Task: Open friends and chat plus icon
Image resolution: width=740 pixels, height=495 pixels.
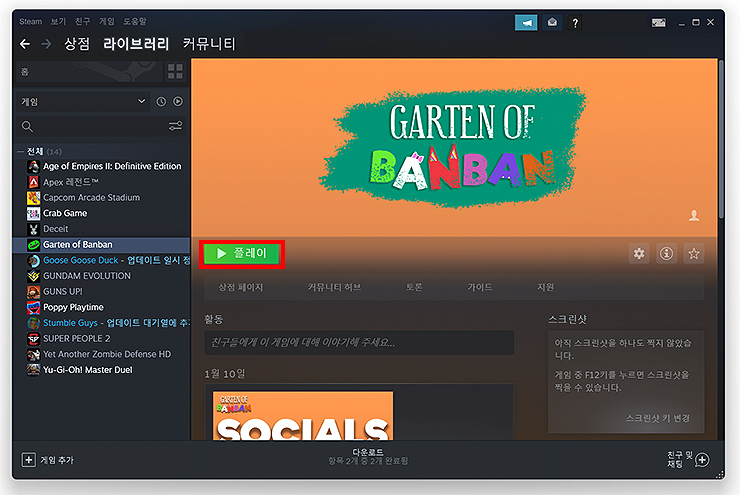Action: point(702,460)
